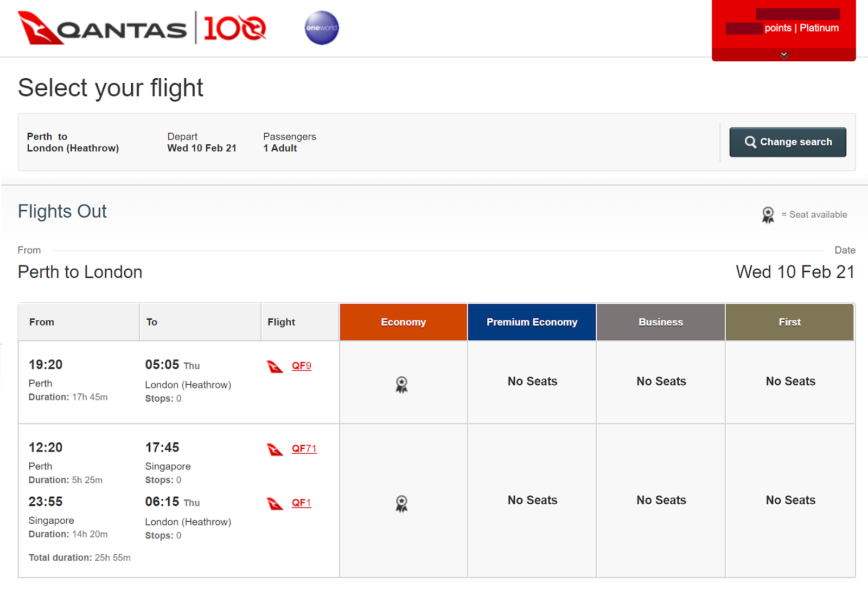The image size is (868, 590).
Task: Click the 05:05 Thu arrival time
Action: [x=173, y=365]
